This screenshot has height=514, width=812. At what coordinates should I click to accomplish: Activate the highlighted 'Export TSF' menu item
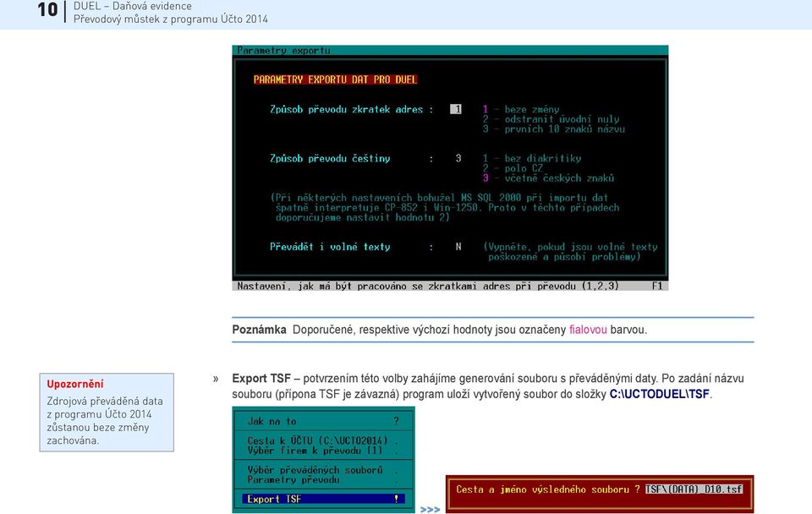coord(324,499)
